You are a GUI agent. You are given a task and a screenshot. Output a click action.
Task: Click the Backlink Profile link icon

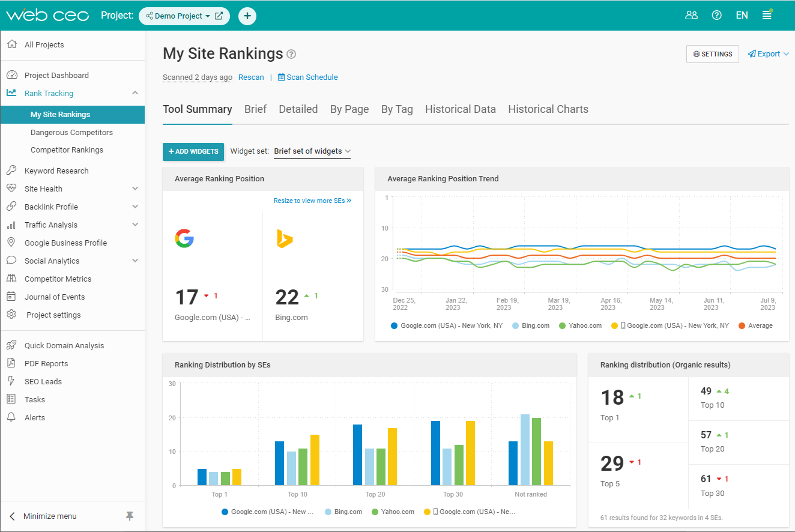11,207
